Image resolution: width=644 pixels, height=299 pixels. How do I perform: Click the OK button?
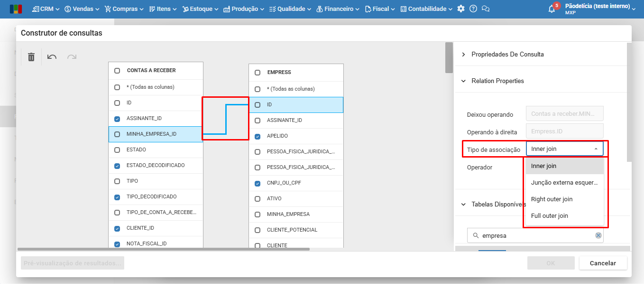(551, 263)
